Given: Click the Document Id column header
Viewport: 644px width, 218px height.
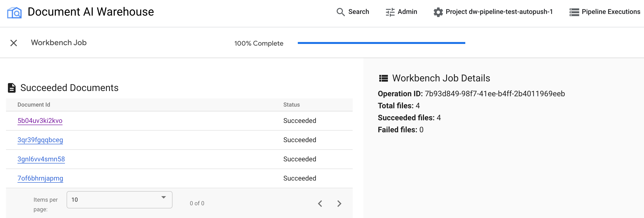Looking at the screenshot, I should [x=34, y=105].
